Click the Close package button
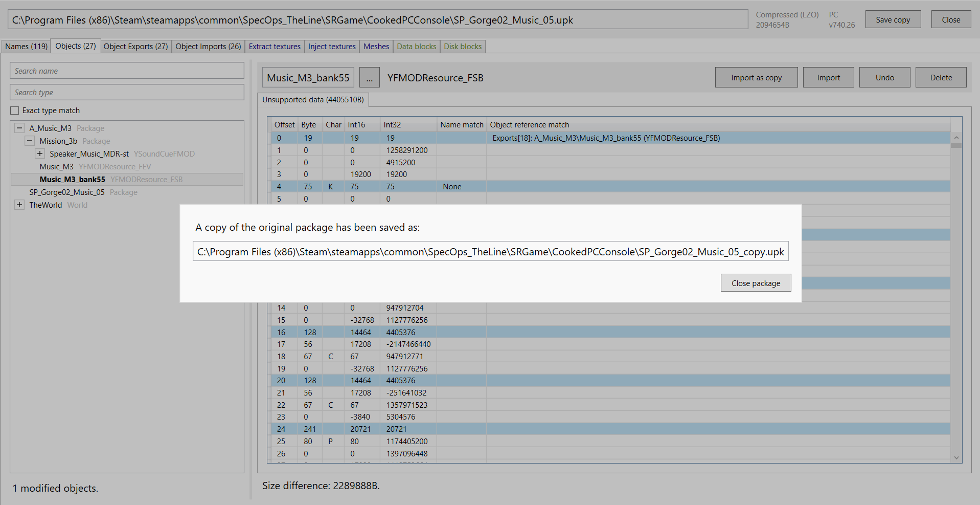Screen dimensions: 980x505 coord(756,283)
